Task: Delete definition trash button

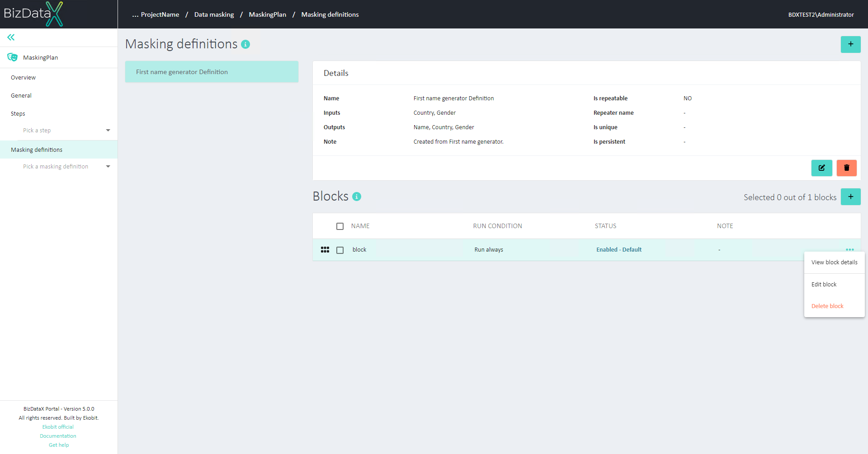Action: pyautogui.click(x=846, y=168)
